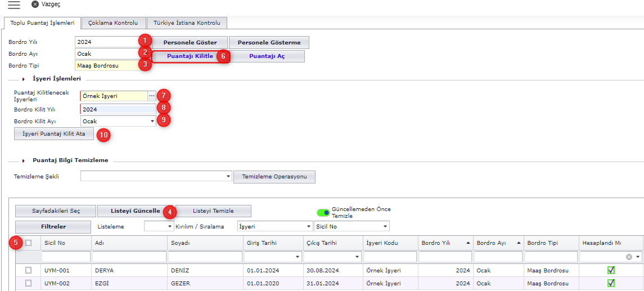Sort by the Soyadı column header

click(205, 243)
